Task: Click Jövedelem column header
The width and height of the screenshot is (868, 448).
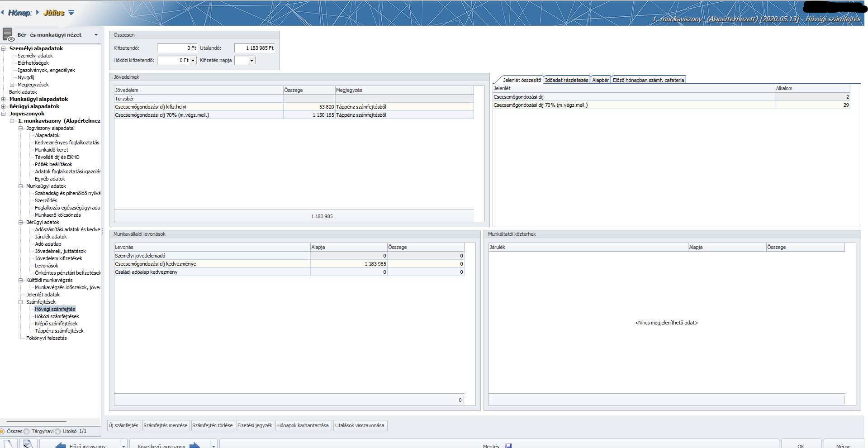Action: pos(199,90)
